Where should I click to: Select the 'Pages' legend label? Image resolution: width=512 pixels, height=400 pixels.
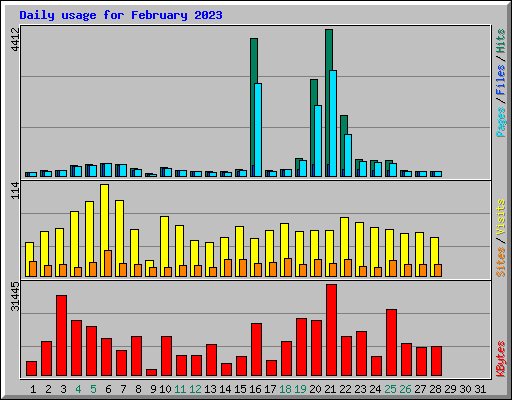click(501, 122)
